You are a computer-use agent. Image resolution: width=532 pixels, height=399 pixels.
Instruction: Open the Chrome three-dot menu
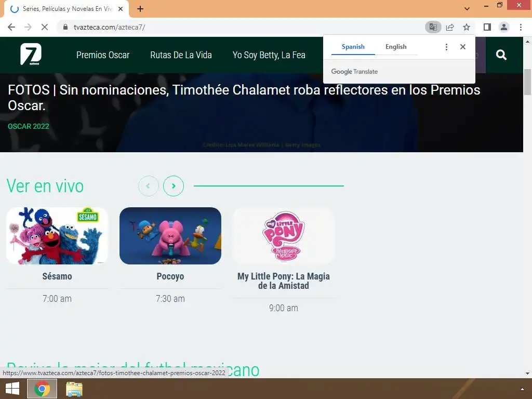521,27
